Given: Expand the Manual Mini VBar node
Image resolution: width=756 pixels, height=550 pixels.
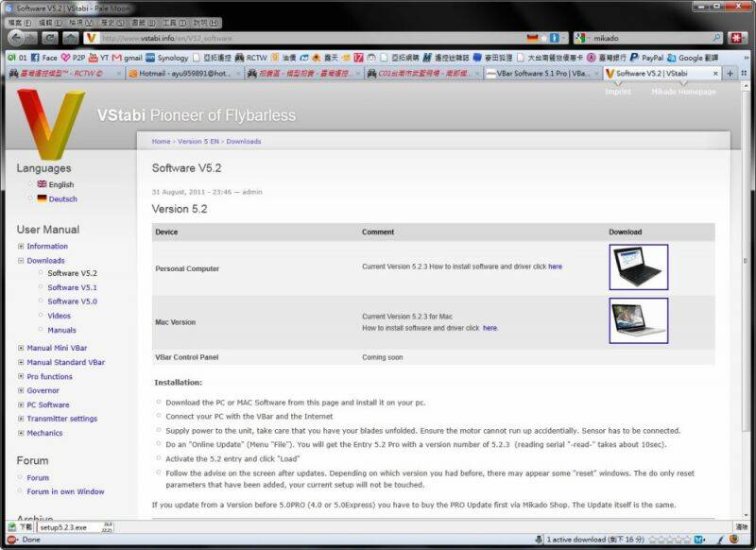Looking at the screenshot, I should pyautogui.click(x=21, y=348).
